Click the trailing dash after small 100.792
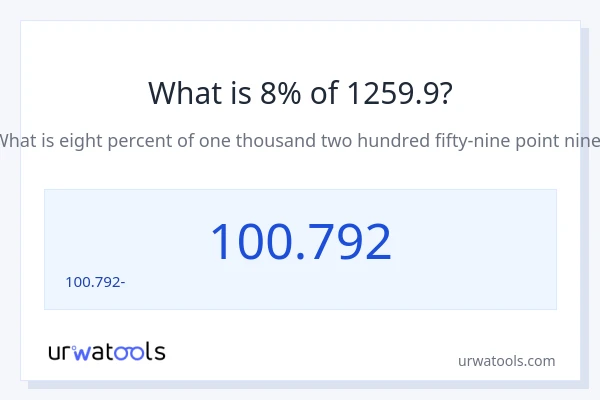 point(122,281)
